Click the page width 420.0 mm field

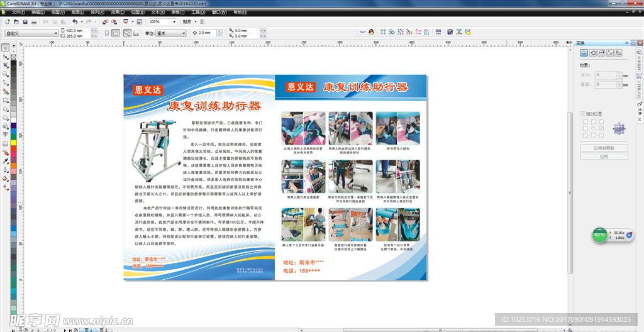point(78,30)
